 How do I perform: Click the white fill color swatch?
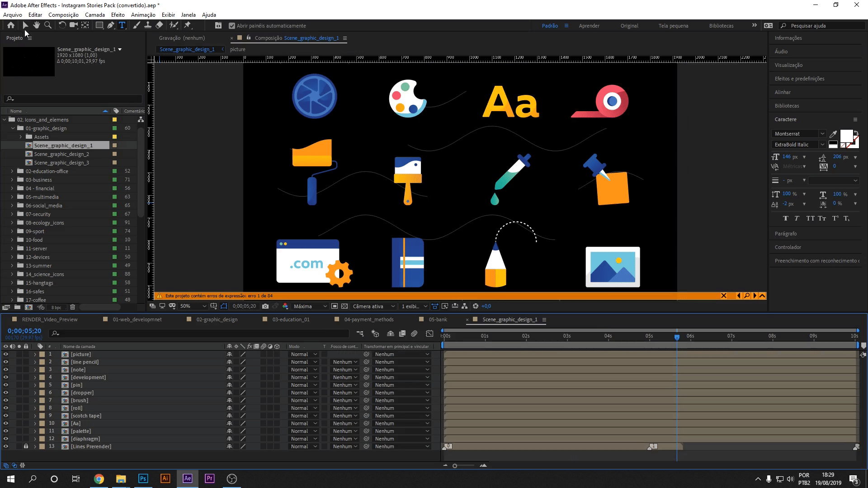point(846,136)
